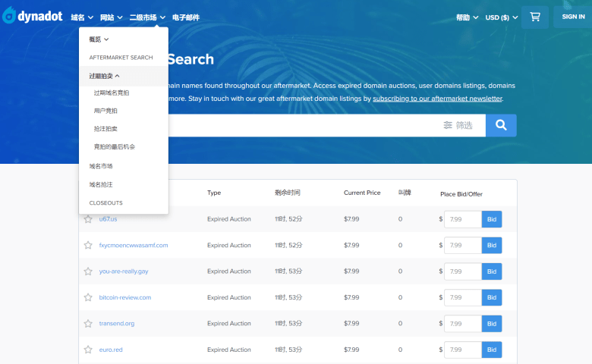Image resolution: width=592 pixels, height=364 pixels.
Task: Expand the 域名 nav dropdown
Action: pyautogui.click(x=82, y=17)
